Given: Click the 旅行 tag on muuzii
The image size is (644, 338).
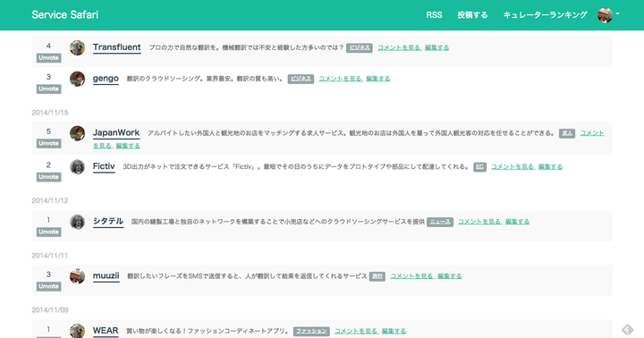Looking at the screenshot, I should click(377, 276).
